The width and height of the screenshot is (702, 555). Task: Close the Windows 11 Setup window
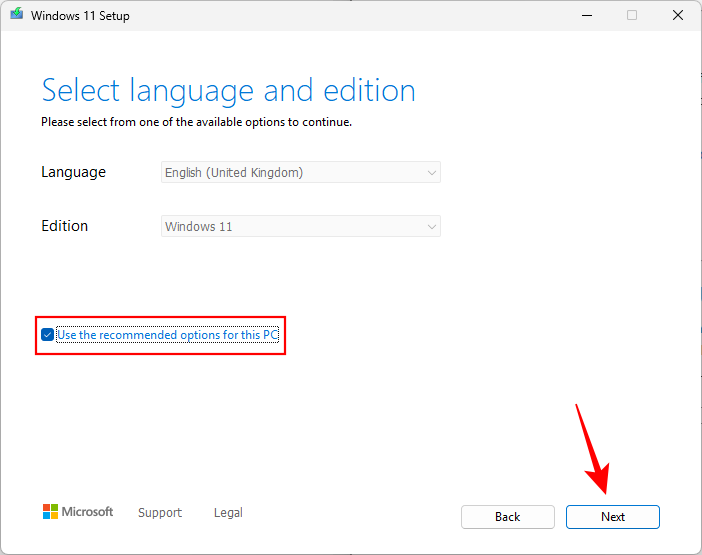point(677,16)
